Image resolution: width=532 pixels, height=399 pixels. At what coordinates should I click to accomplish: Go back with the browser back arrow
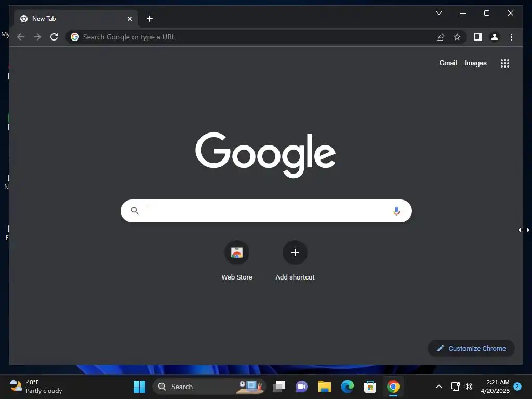pyautogui.click(x=21, y=37)
